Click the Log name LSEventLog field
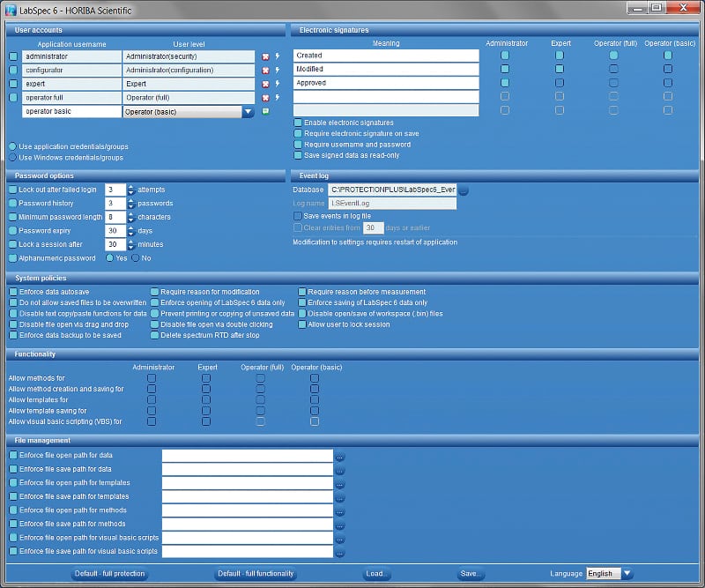The height and width of the screenshot is (588, 705). [392, 204]
